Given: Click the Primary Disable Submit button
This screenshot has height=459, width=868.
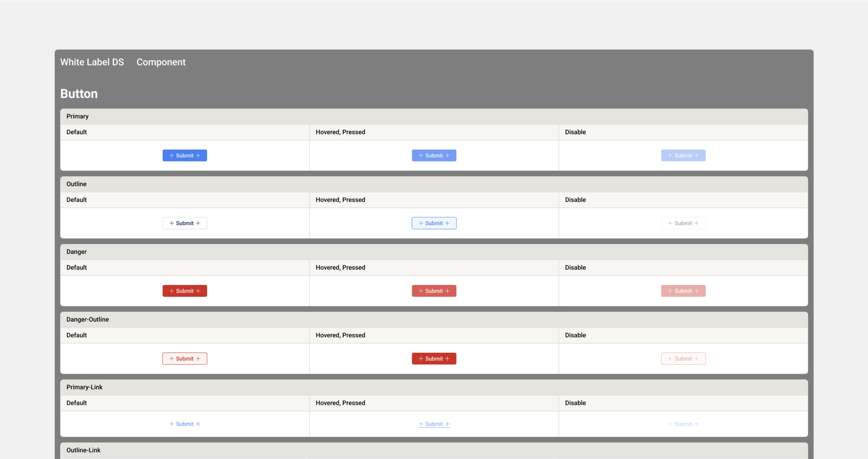Looking at the screenshot, I should pyautogui.click(x=683, y=155).
